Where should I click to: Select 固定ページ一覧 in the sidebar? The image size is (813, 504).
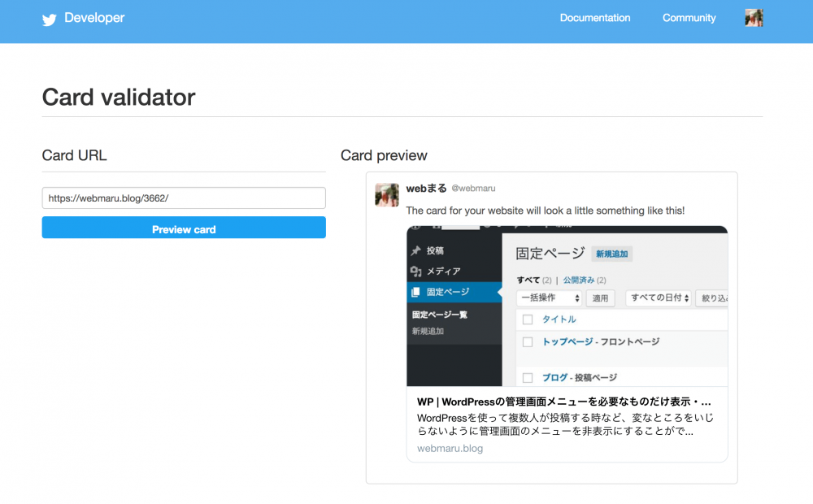tap(440, 315)
